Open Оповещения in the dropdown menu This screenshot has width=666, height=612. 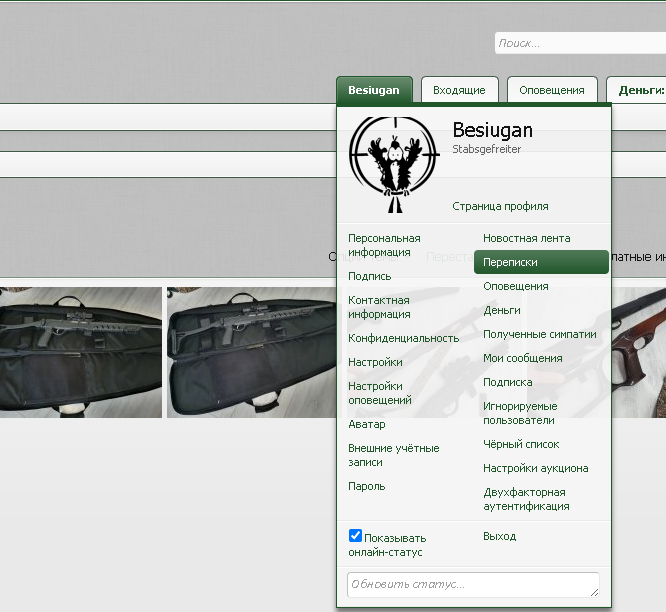coord(516,286)
